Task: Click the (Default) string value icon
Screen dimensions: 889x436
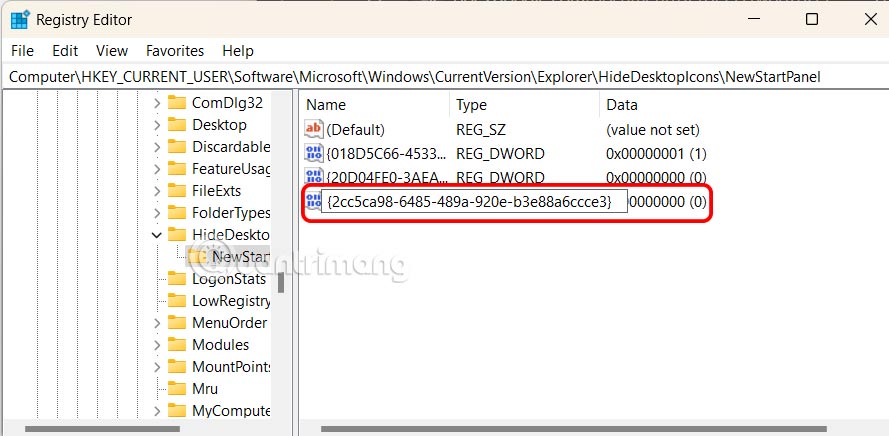Action: coord(314,130)
